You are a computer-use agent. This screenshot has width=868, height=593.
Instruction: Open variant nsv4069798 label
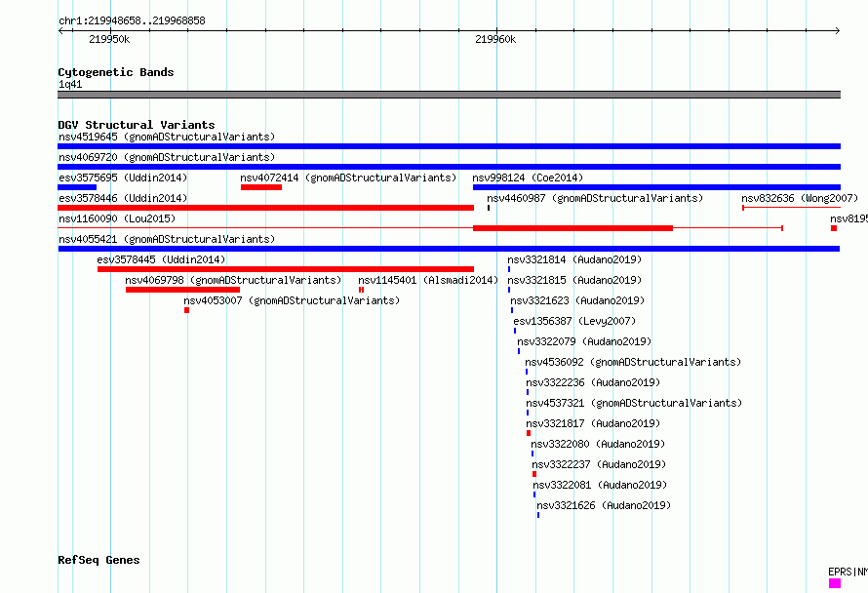pyautogui.click(x=233, y=280)
